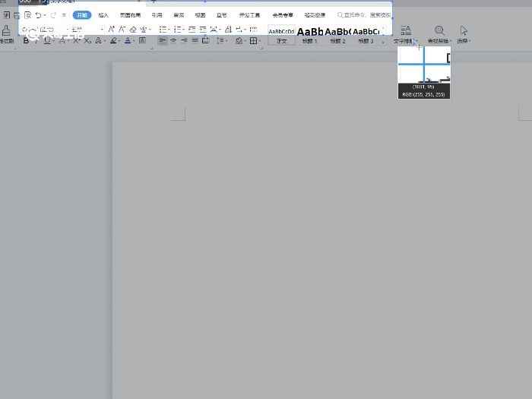
Task: Toggle strikethrough formatting
Action: pyautogui.click(x=62, y=41)
